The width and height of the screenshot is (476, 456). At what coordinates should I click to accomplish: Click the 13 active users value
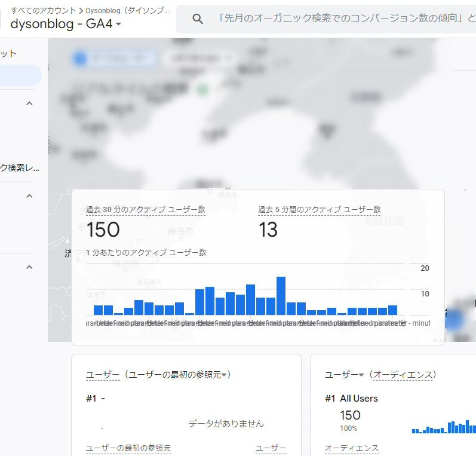click(268, 229)
